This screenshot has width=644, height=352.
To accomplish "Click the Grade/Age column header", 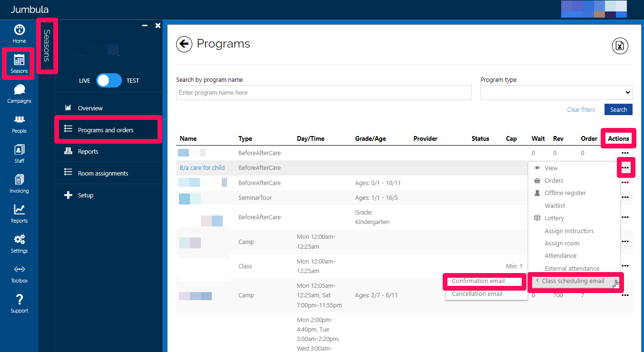I will click(370, 138).
